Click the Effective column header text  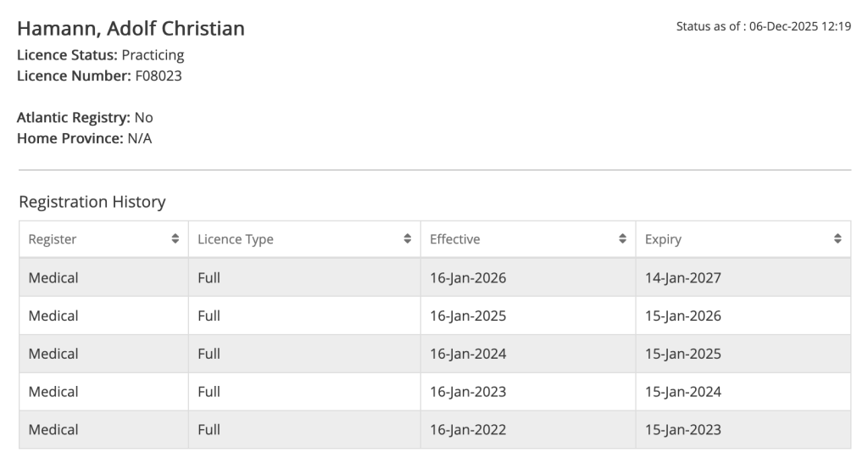[x=455, y=239]
